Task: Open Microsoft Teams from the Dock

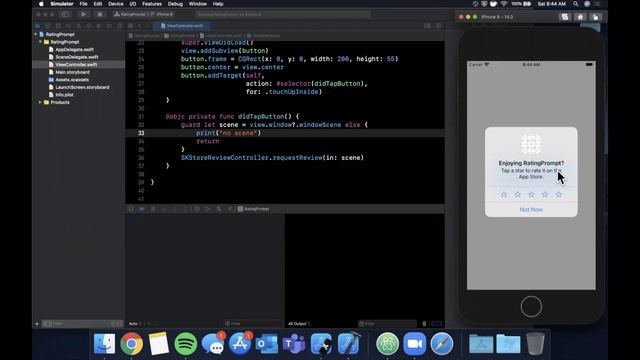Action: click(x=294, y=344)
